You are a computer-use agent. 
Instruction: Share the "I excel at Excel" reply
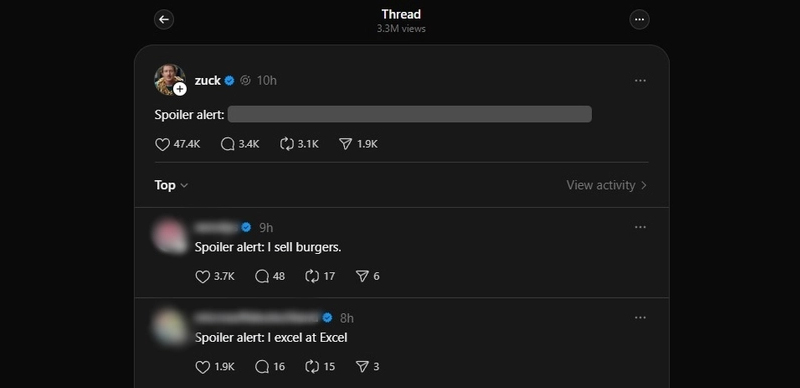coord(362,367)
